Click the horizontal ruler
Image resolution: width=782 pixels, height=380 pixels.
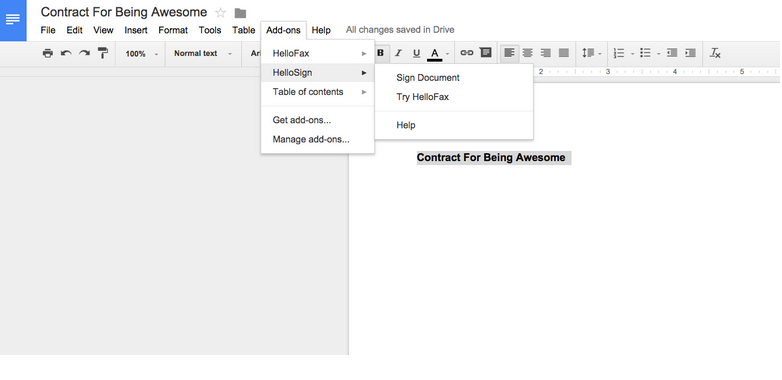click(657, 72)
